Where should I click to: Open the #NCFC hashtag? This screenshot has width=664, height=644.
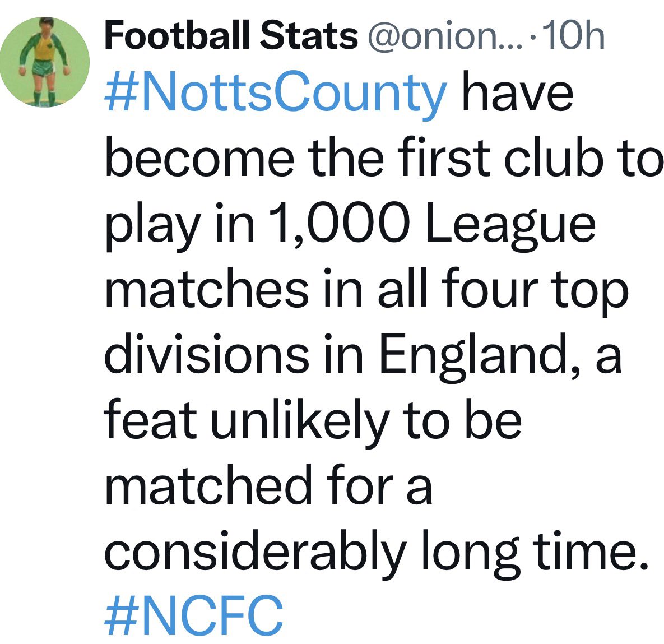click(x=193, y=615)
